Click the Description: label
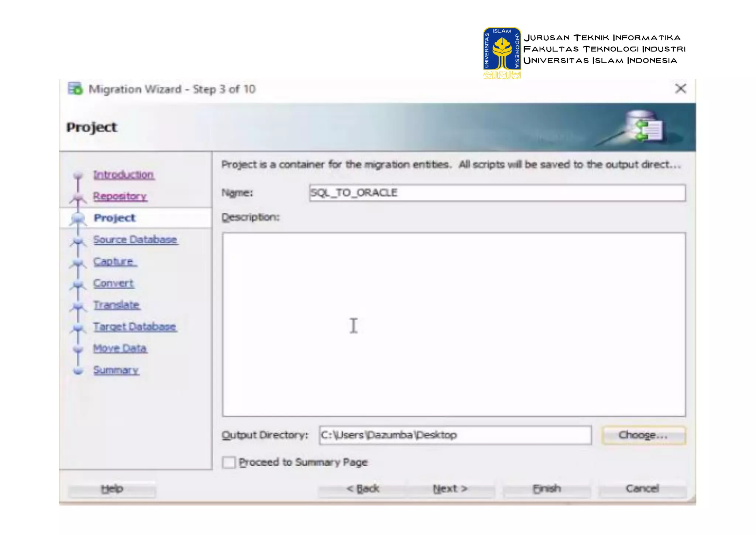Image resolution: width=756 pixels, height=535 pixels. tap(251, 217)
